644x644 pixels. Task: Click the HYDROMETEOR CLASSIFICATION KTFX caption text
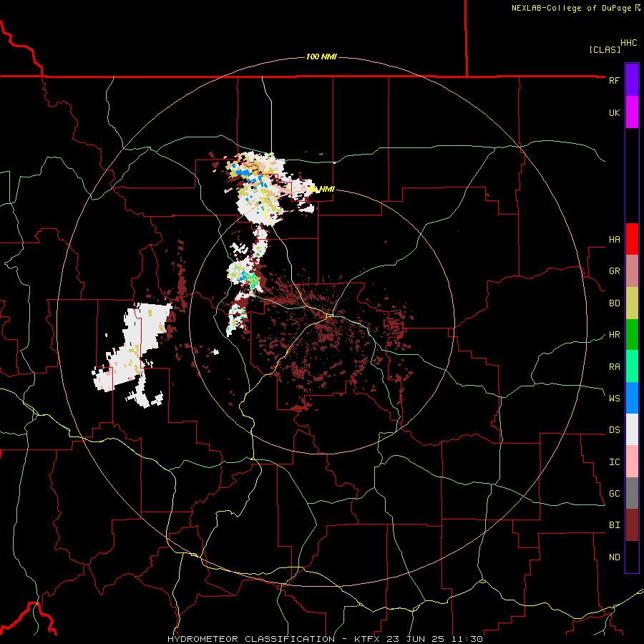[325, 639]
